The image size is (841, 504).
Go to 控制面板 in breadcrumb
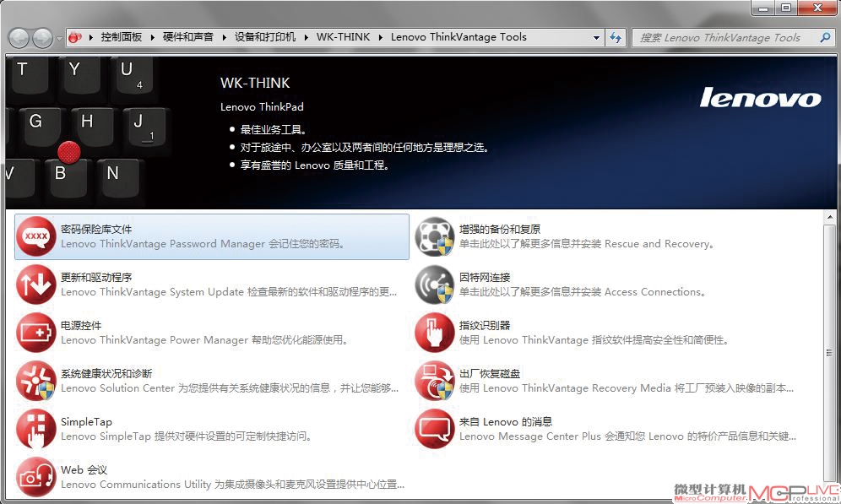pos(122,37)
